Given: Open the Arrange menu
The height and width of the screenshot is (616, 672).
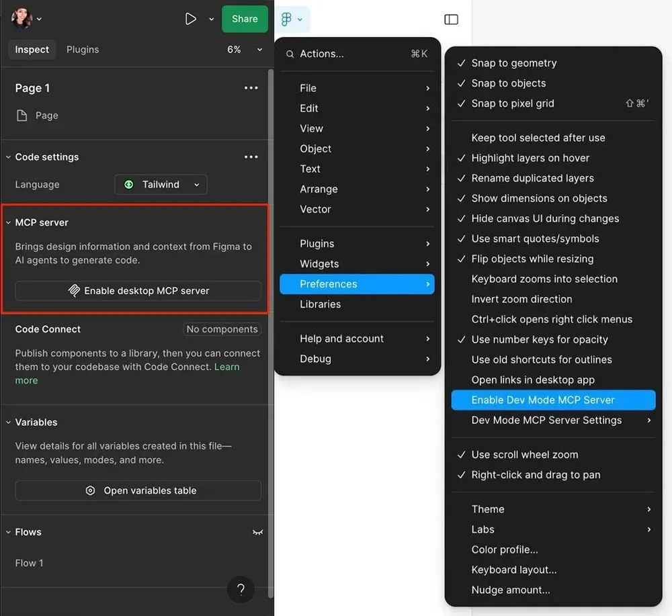Looking at the screenshot, I should tap(357, 189).
